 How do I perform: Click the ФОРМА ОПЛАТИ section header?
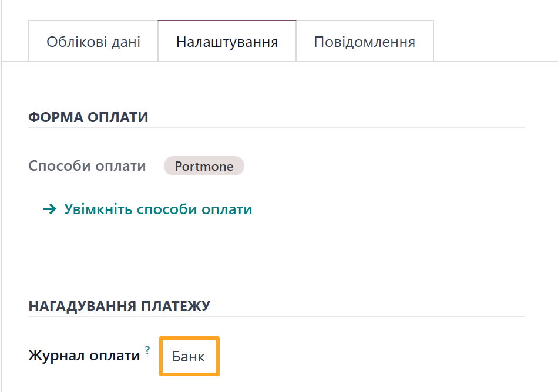(88, 117)
